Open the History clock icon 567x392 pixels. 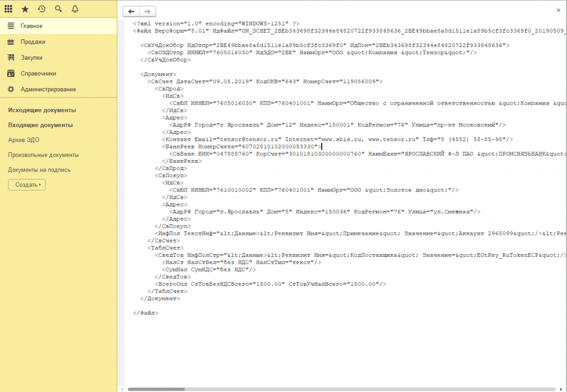click(42, 8)
